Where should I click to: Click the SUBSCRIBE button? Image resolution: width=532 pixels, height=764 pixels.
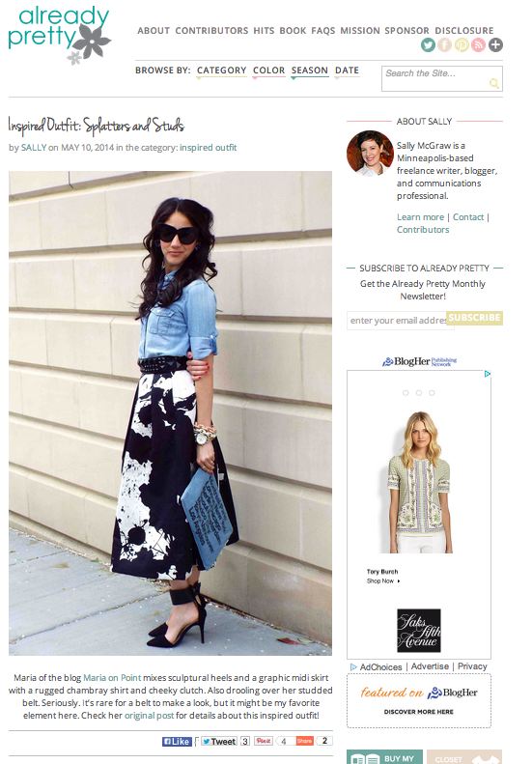pyautogui.click(x=474, y=318)
